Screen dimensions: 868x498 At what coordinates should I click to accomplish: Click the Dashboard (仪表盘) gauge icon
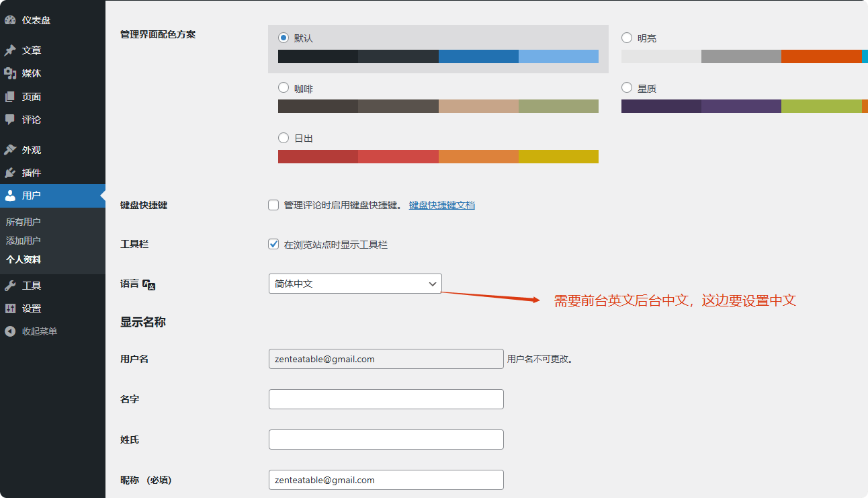point(10,20)
